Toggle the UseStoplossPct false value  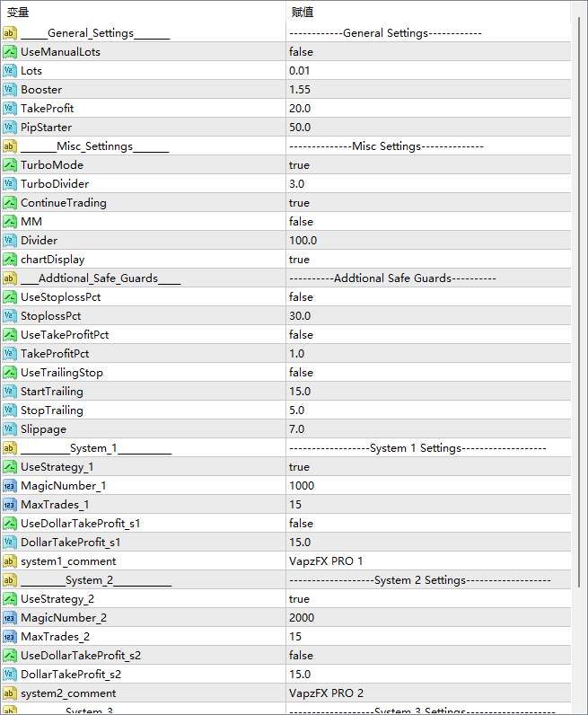pos(301,297)
